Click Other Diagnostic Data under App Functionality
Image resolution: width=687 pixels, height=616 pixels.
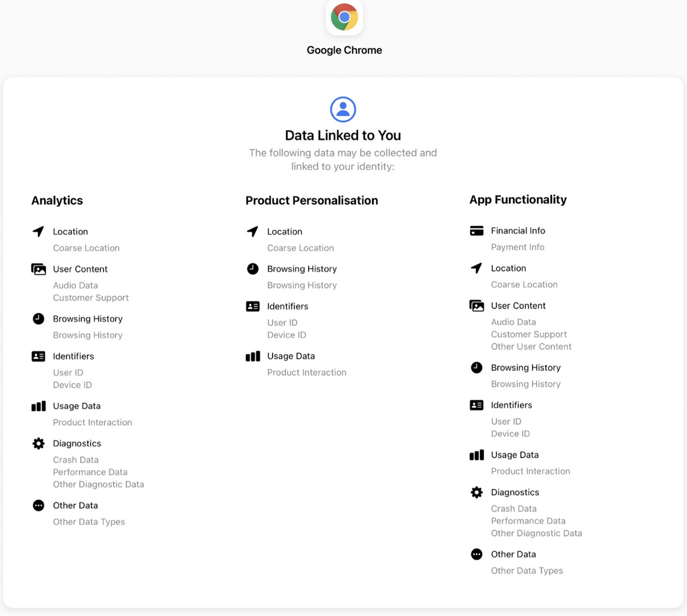536,533
